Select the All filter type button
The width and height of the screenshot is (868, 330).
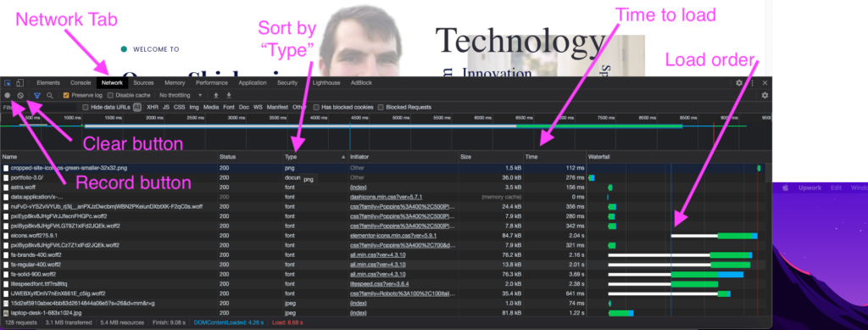137,108
